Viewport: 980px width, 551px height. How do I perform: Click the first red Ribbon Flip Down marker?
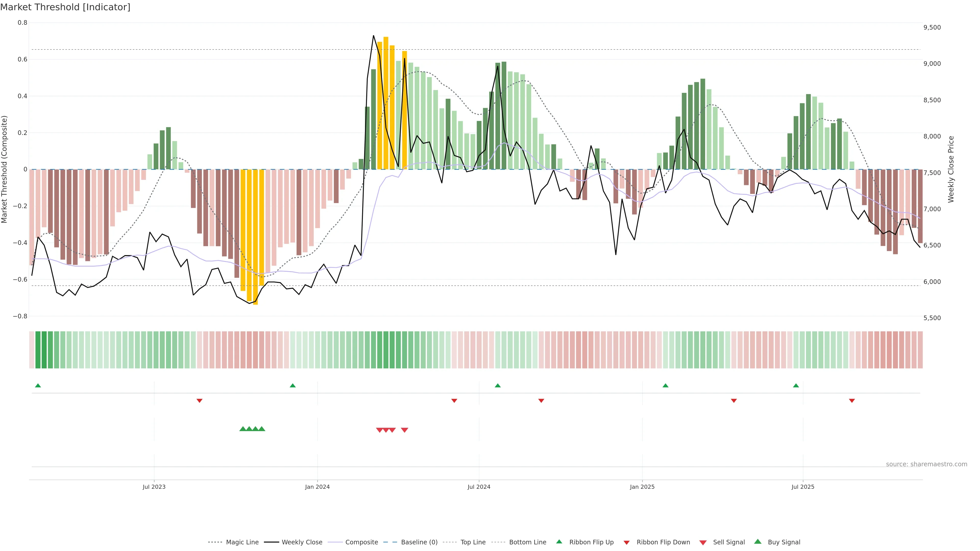pyautogui.click(x=199, y=401)
